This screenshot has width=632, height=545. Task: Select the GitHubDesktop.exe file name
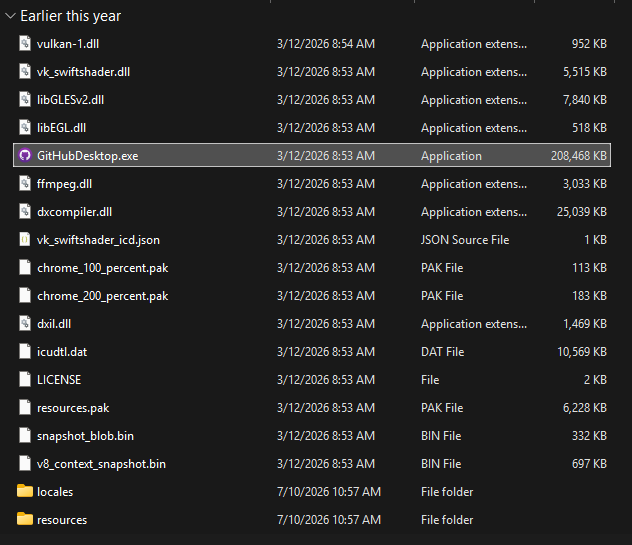pyautogui.click(x=87, y=156)
